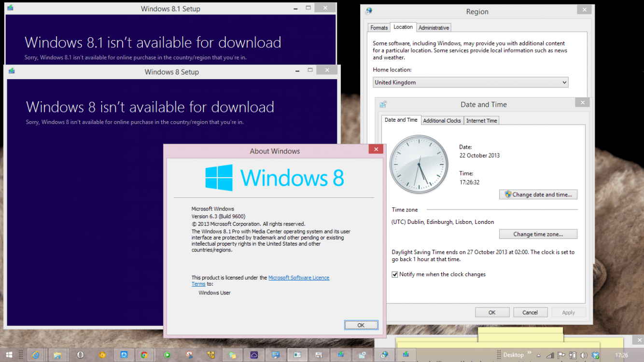Confirm OK in Date and Time dialog
This screenshot has width=644, height=362.
pos(492,312)
